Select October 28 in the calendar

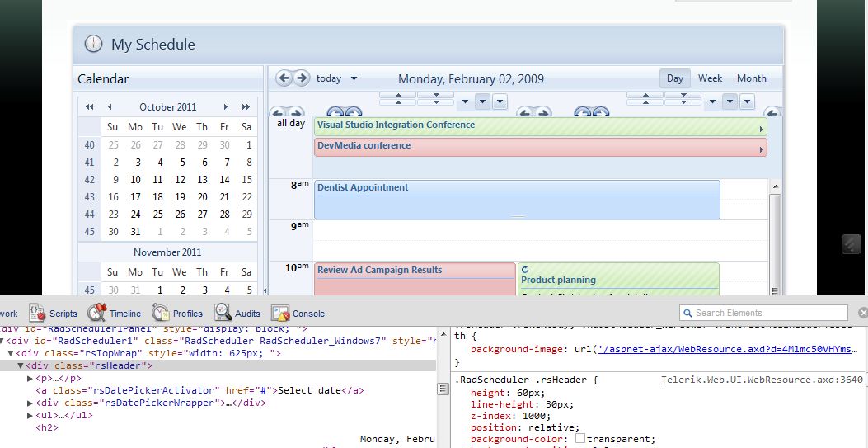click(224, 214)
